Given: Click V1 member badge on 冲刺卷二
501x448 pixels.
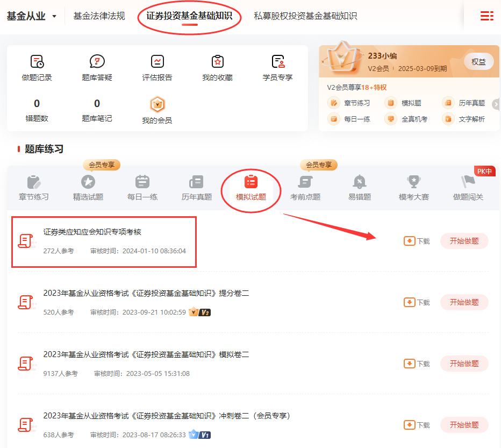Looking at the screenshot, I should (x=199, y=435).
